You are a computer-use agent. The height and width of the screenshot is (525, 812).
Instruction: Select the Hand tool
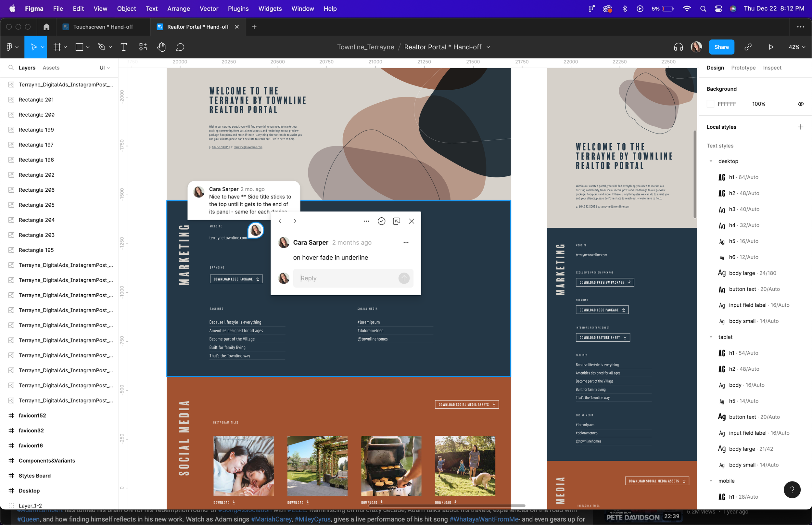[161, 47]
